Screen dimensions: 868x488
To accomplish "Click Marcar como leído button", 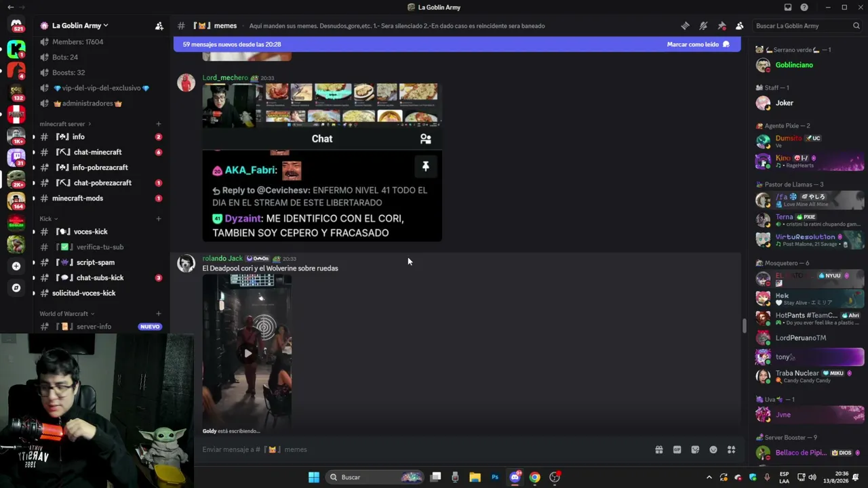I will (x=698, y=45).
